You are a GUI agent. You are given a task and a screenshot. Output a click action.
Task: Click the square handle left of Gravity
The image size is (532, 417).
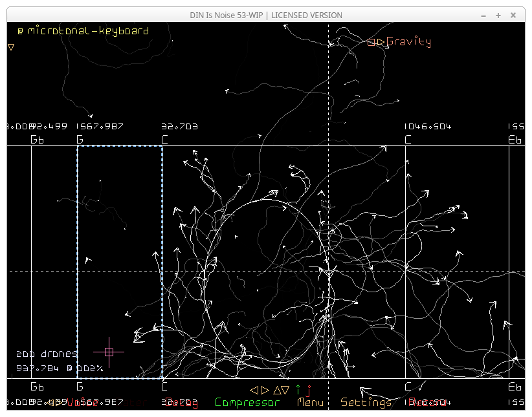371,42
